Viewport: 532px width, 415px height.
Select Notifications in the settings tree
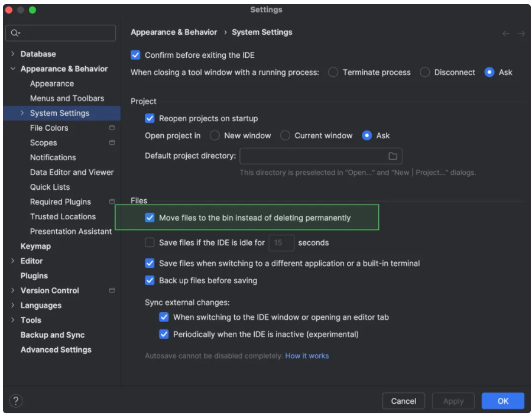coord(53,157)
